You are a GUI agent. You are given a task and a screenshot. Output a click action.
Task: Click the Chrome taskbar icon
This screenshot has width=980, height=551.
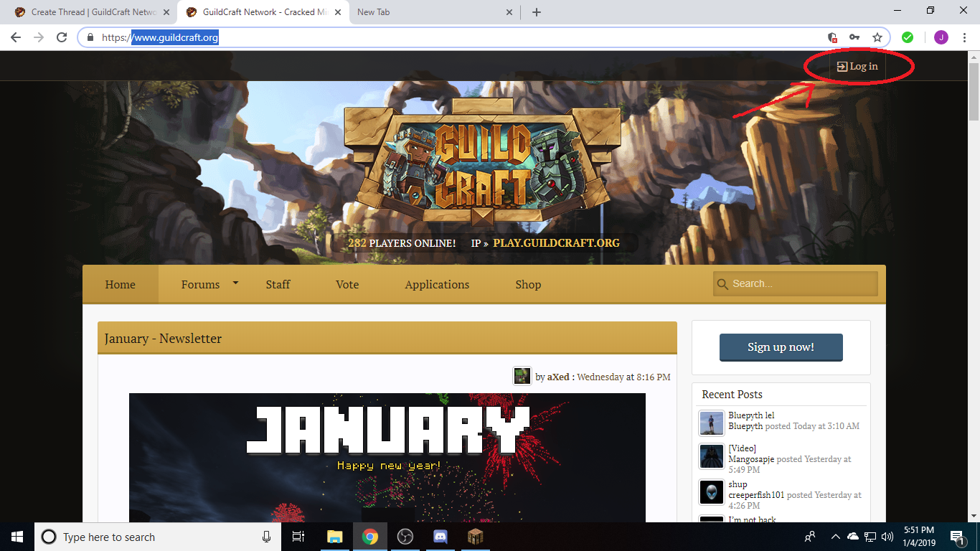(x=370, y=537)
